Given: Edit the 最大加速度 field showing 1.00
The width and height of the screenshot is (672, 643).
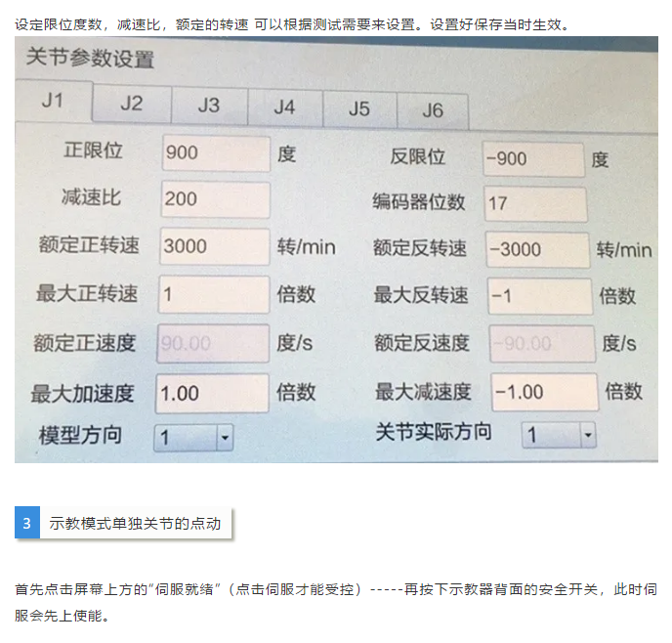Looking at the screenshot, I should [x=214, y=393].
